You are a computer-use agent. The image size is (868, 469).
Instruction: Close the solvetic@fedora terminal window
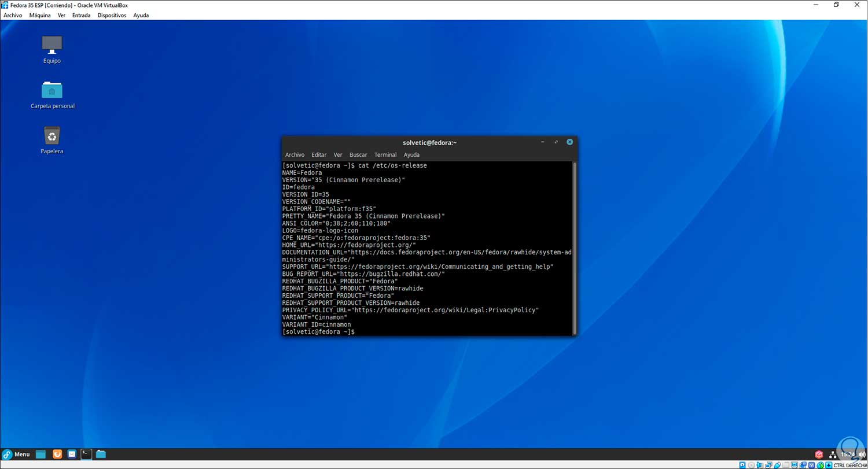pyautogui.click(x=570, y=142)
